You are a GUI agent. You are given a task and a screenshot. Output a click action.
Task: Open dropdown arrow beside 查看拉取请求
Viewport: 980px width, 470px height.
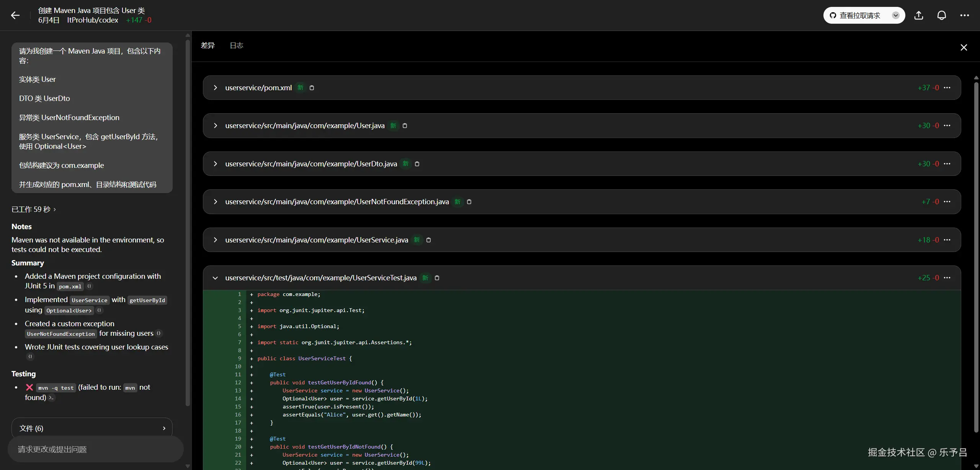pos(896,15)
